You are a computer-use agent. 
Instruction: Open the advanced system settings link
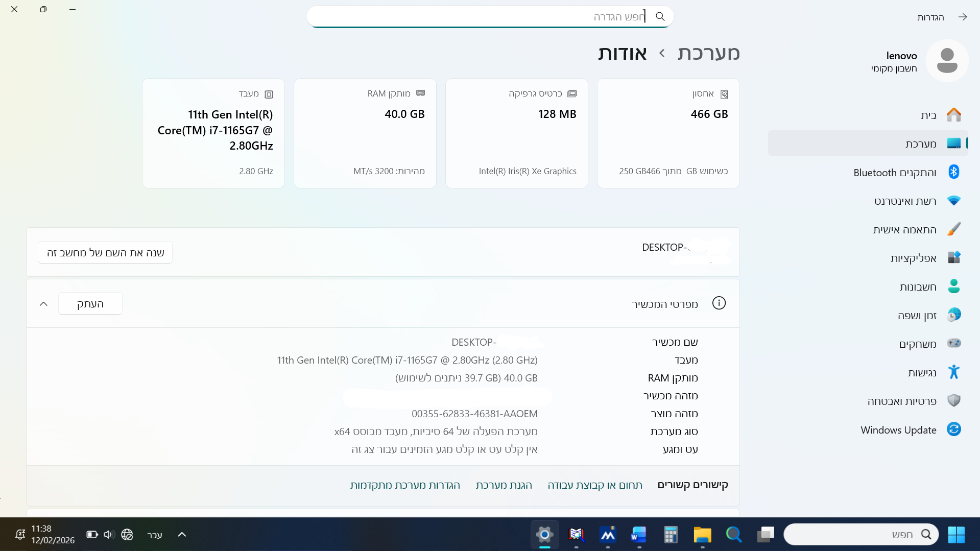(404, 485)
